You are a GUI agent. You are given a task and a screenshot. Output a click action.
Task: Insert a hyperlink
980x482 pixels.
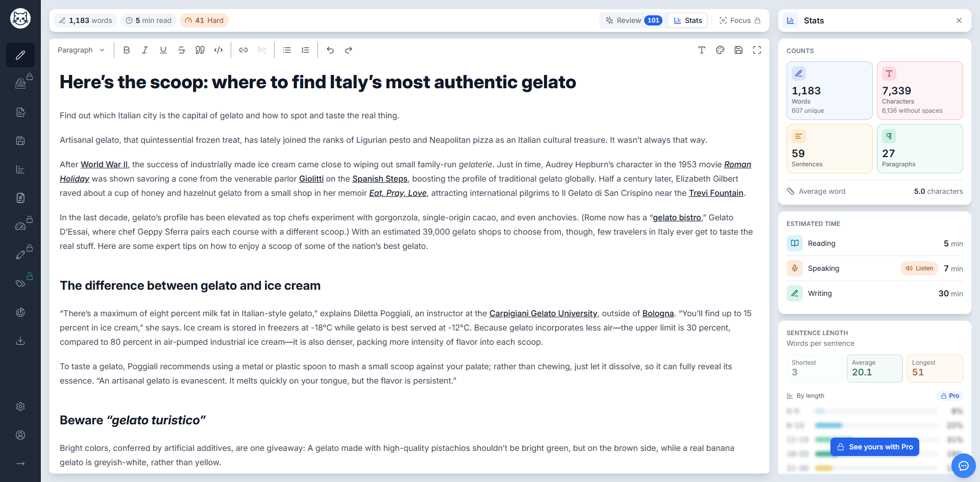tap(243, 50)
